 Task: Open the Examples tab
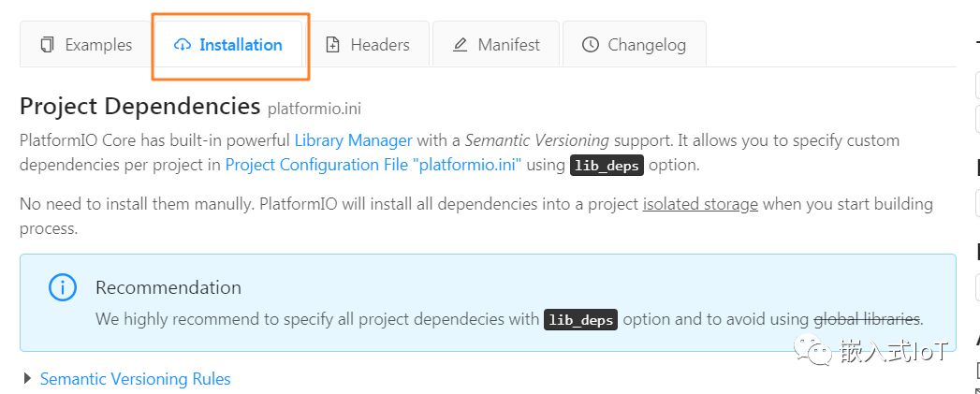point(98,45)
